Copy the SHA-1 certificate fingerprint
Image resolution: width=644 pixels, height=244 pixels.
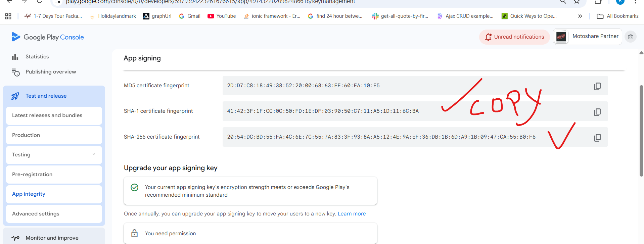[x=597, y=112]
